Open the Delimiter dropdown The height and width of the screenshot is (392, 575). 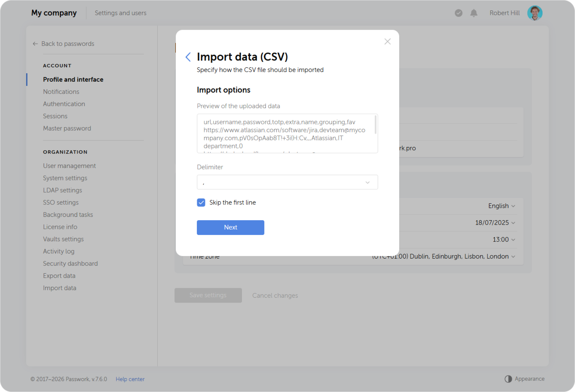287,182
